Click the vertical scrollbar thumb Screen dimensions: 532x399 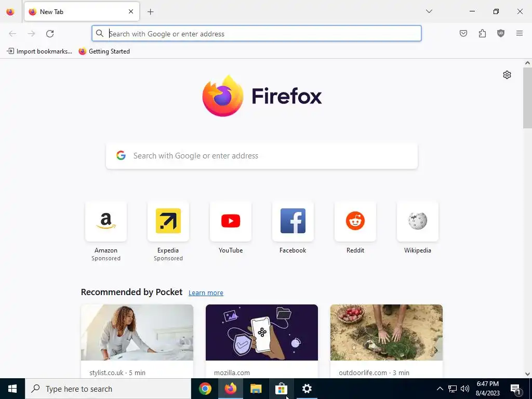(x=527, y=98)
